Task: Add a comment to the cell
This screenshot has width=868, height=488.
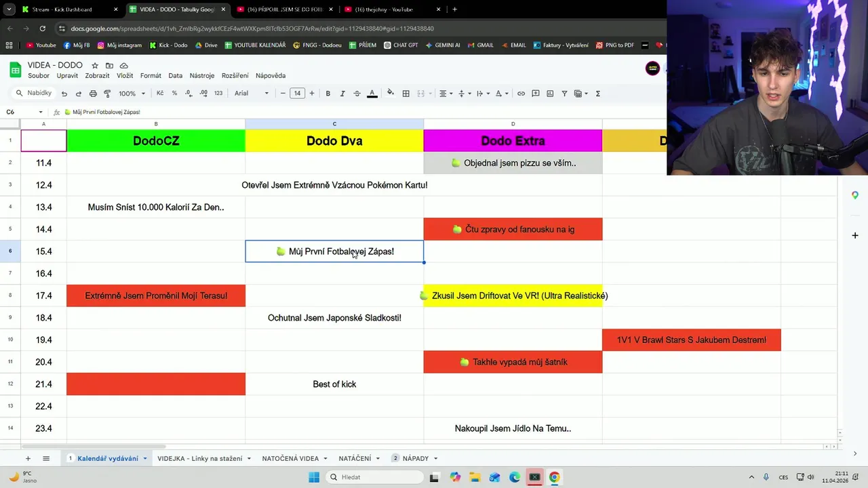Action: click(536, 94)
